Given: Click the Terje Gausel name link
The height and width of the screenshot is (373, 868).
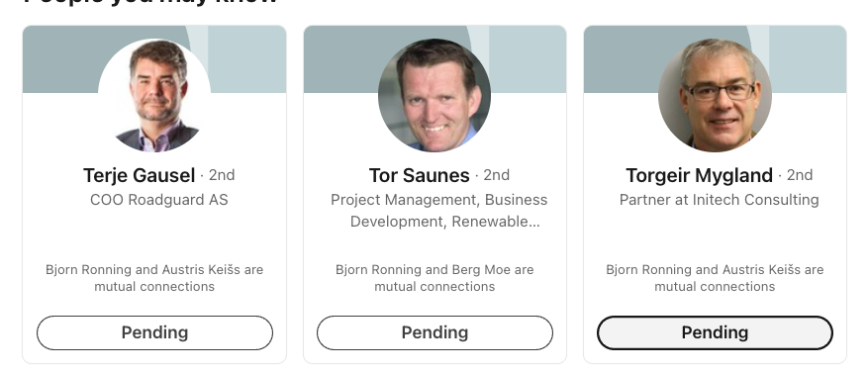Looking at the screenshot, I should 139,175.
